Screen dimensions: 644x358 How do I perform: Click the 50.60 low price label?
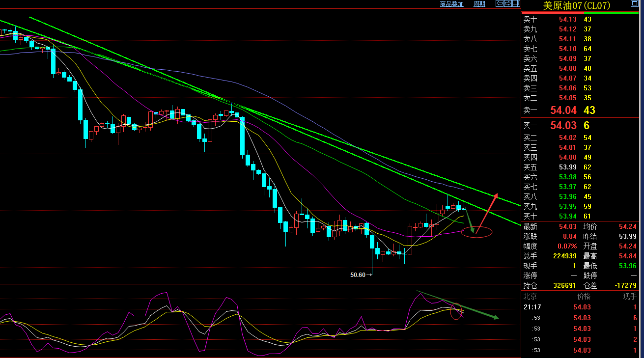pyautogui.click(x=358, y=275)
